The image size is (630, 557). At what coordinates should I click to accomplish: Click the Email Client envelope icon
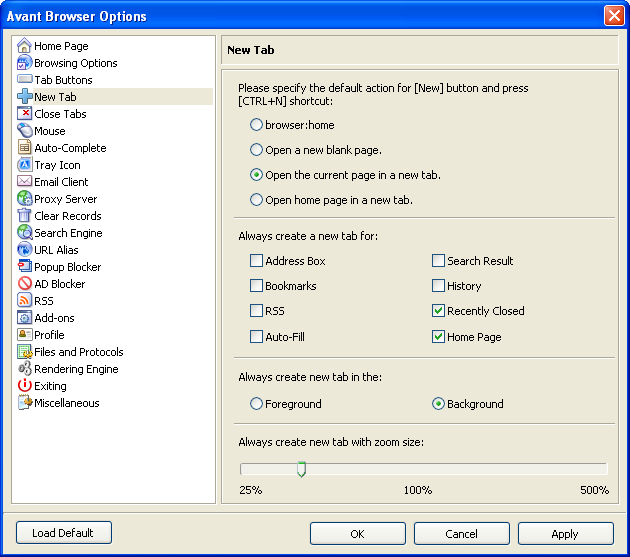click(24, 181)
